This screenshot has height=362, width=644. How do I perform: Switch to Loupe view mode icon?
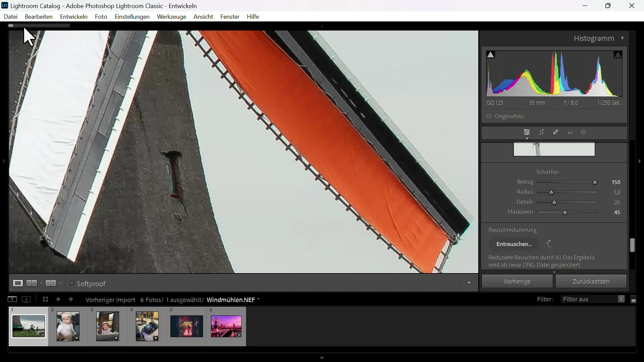(x=18, y=283)
